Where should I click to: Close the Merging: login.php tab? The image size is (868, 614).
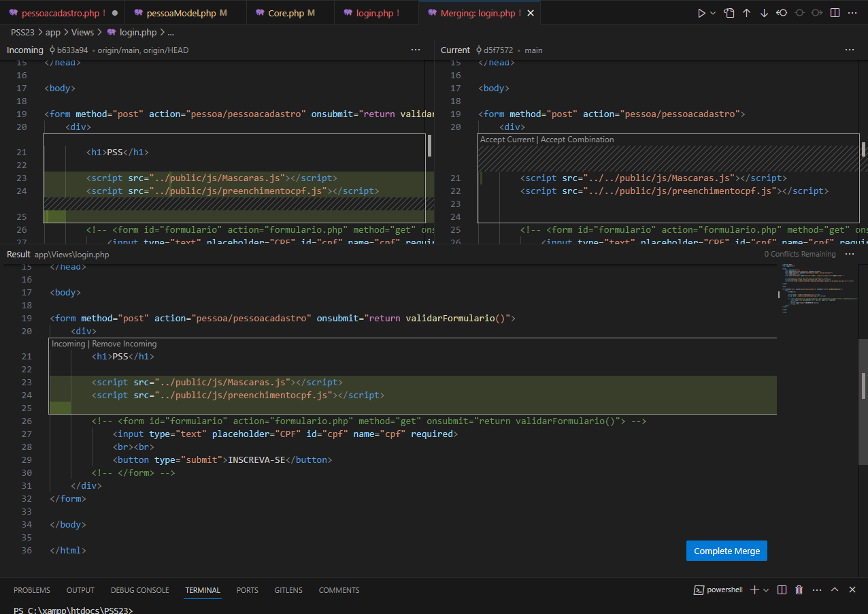[531, 13]
